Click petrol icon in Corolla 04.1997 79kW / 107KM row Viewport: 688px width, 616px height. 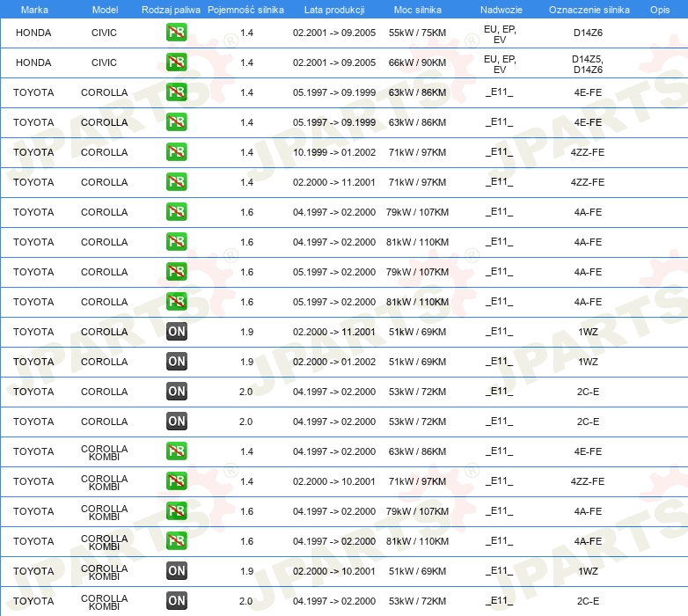tap(176, 212)
